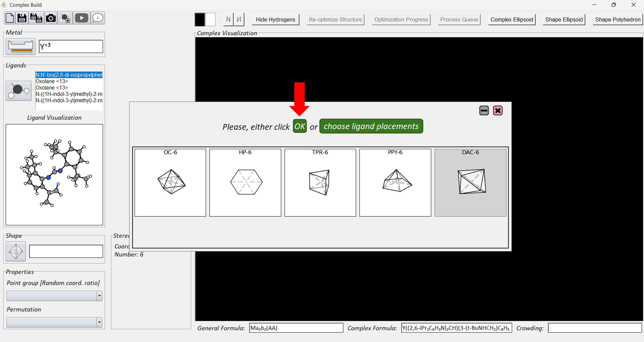644x342 pixels.
Task: Open the Permutation dropdown
Action: [x=99, y=322]
